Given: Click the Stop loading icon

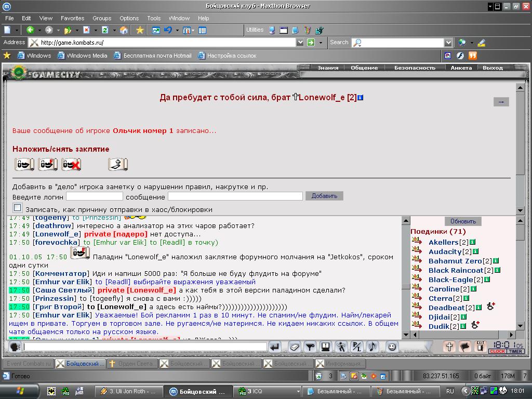Looking at the screenshot, I should pyautogui.click(x=87, y=30).
